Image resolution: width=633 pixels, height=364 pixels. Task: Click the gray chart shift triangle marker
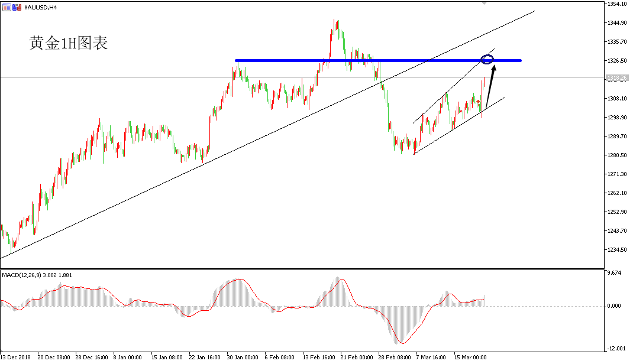(x=484, y=3)
